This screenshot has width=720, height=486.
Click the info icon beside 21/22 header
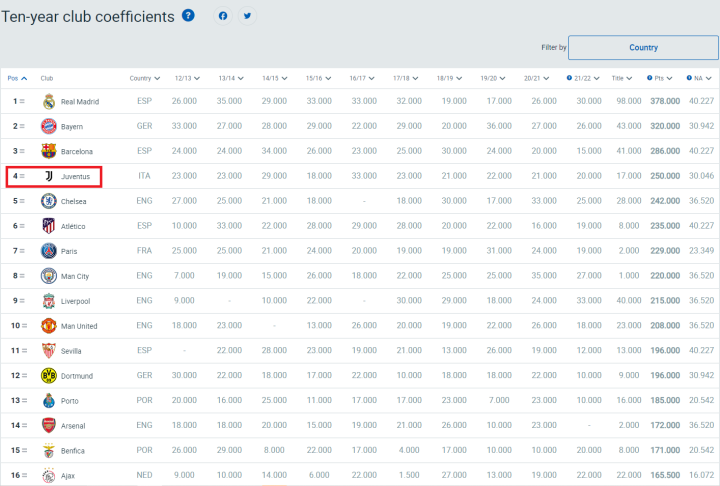tap(569, 78)
